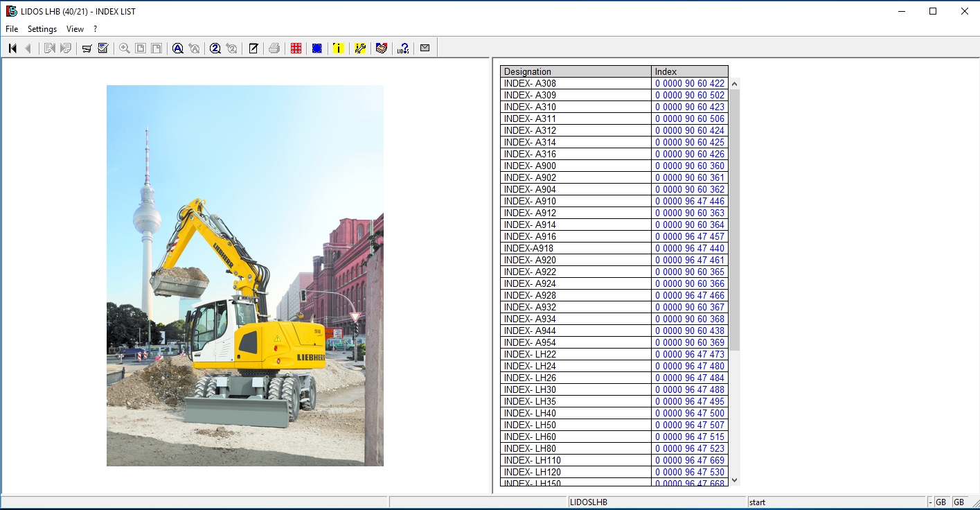The width and height of the screenshot is (980, 510).
Task: Open LIDOS help with the question mark icon
Action: pos(402,48)
